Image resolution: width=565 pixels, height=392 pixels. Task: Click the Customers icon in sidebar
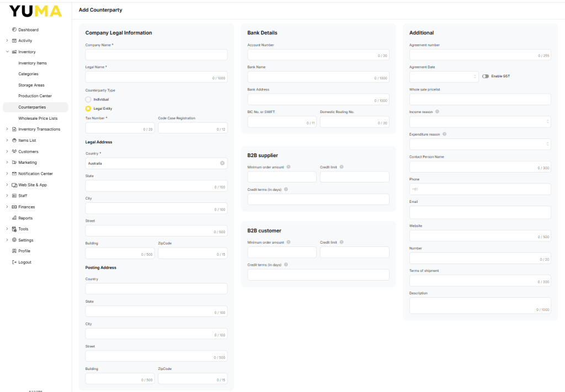click(x=14, y=151)
